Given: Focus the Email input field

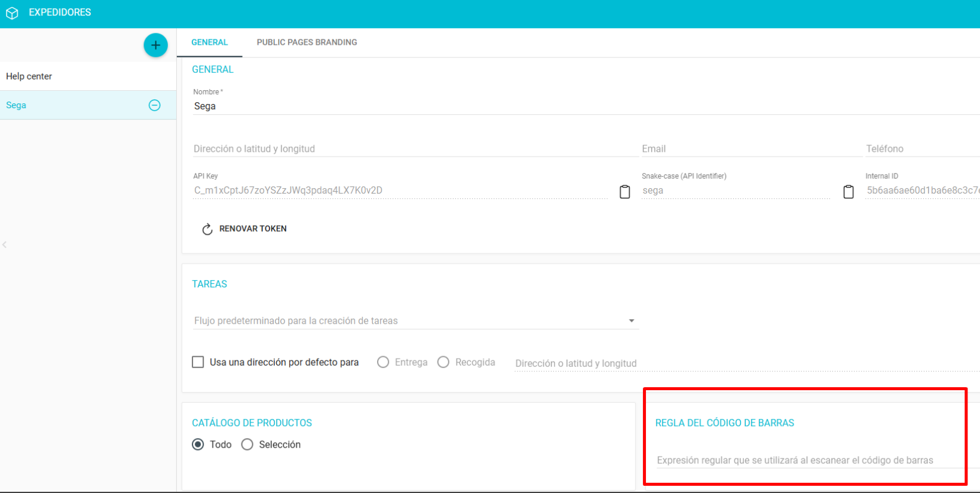Looking at the screenshot, I should [x=750, y=149].
